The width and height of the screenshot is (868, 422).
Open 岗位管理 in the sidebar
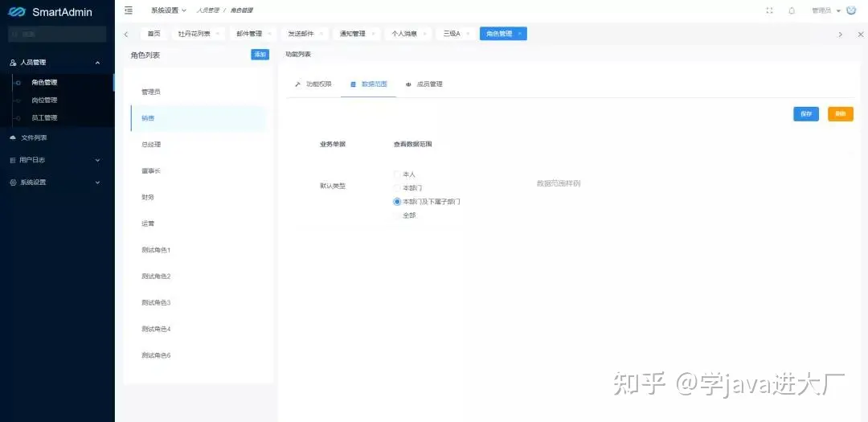click(x=44, y=100)
